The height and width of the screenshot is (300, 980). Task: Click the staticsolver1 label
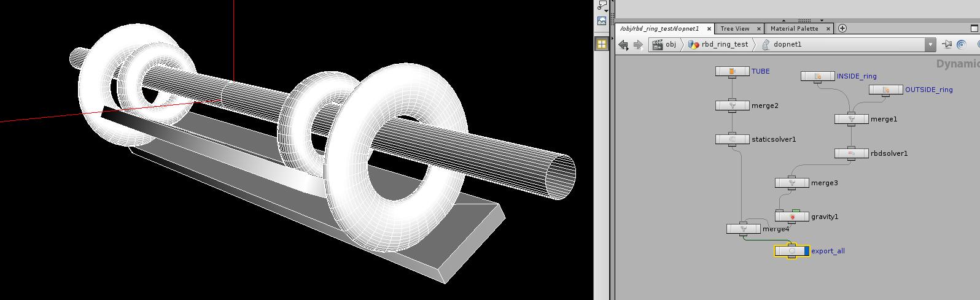[x=774, y=140]
